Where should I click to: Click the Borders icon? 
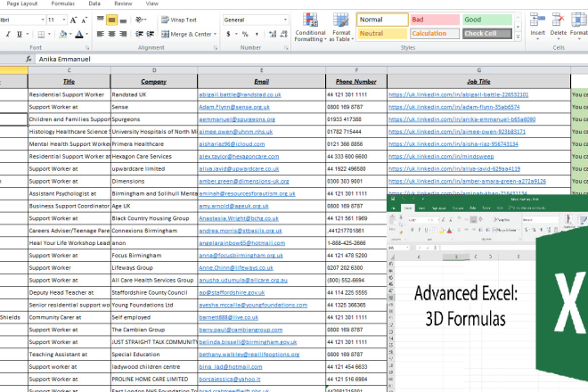pos(41,34)
